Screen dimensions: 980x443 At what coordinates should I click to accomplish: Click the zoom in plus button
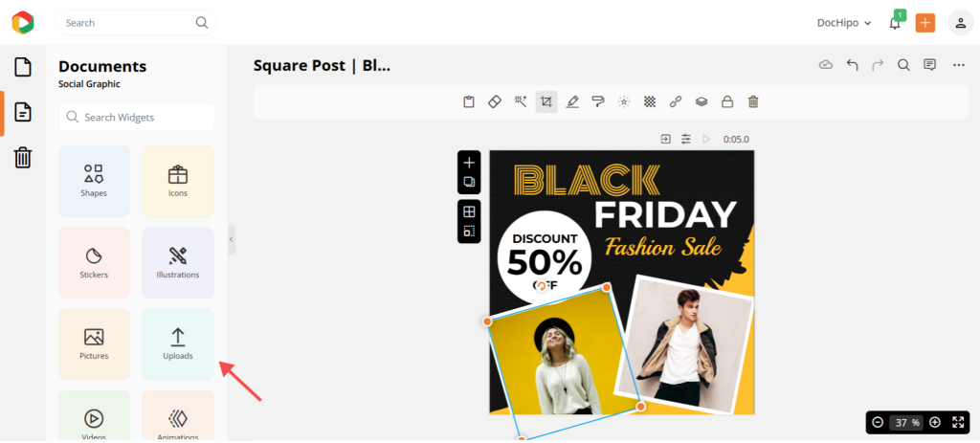click(x=935, y=422)
